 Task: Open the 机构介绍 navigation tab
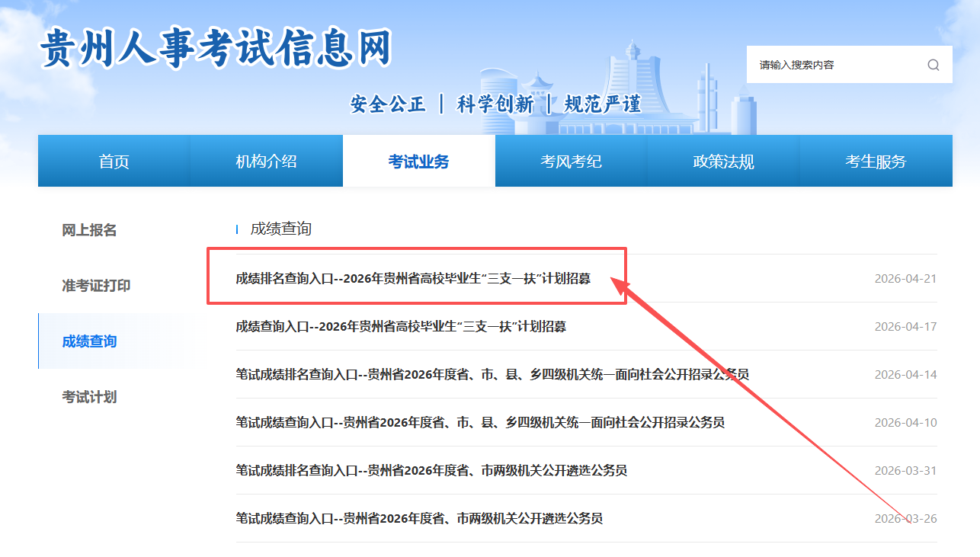(266, 162)
